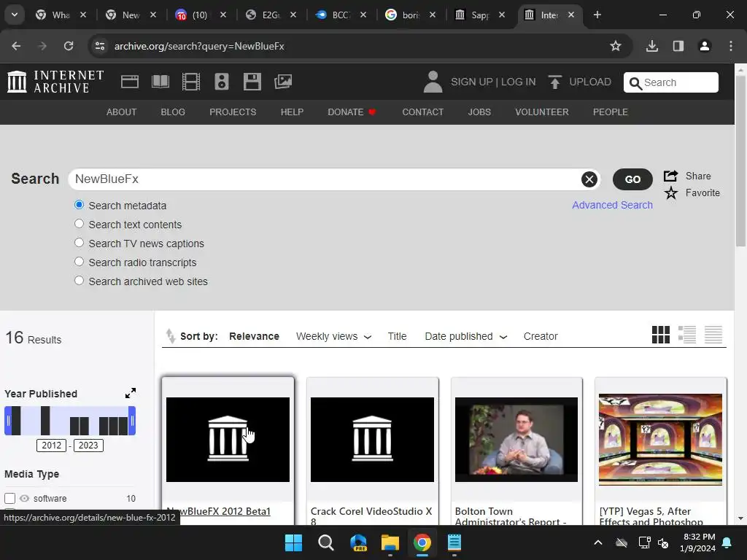Open Advanced Search link

click(x=612, y=205)
